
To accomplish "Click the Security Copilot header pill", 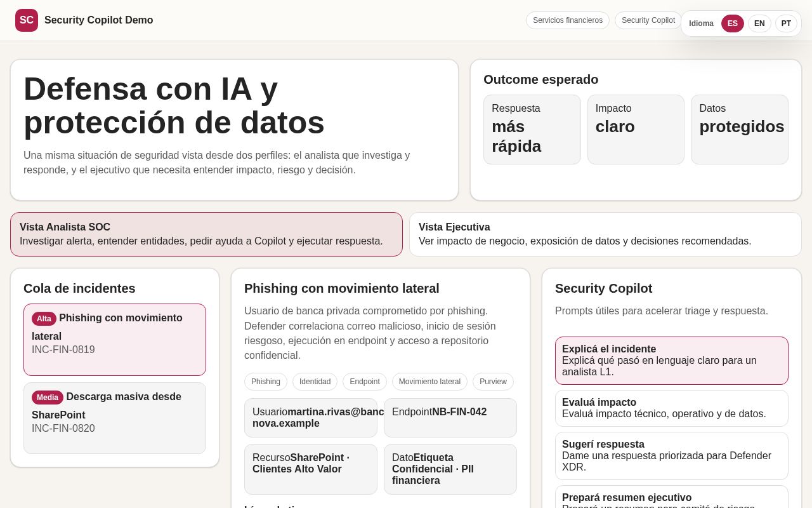I will pyautogui.click(x=648, y=20).
